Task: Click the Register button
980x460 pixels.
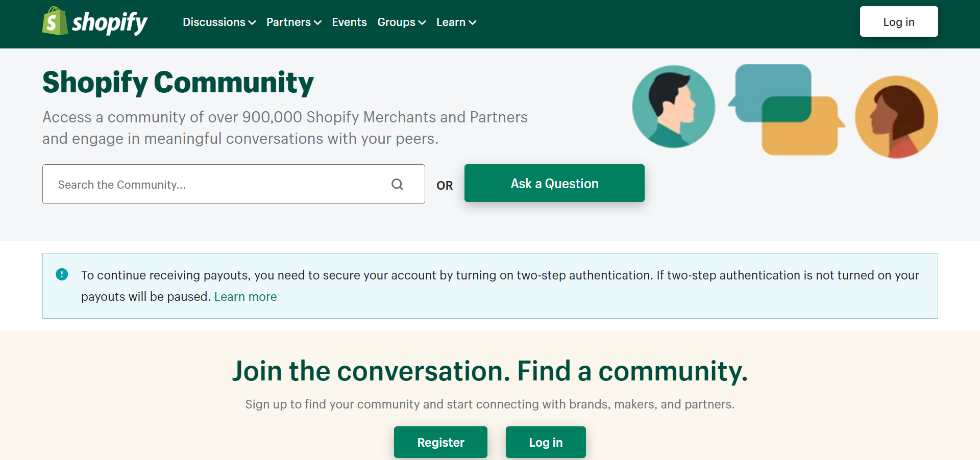Action: pyautogui.click(x=440, y=442)
